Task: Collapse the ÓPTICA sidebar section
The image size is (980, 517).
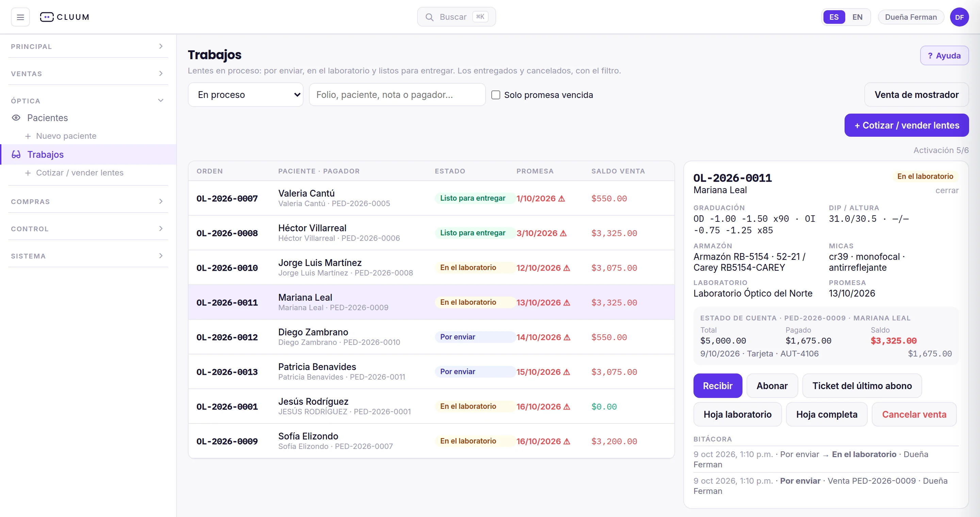Action: (88, 101)
